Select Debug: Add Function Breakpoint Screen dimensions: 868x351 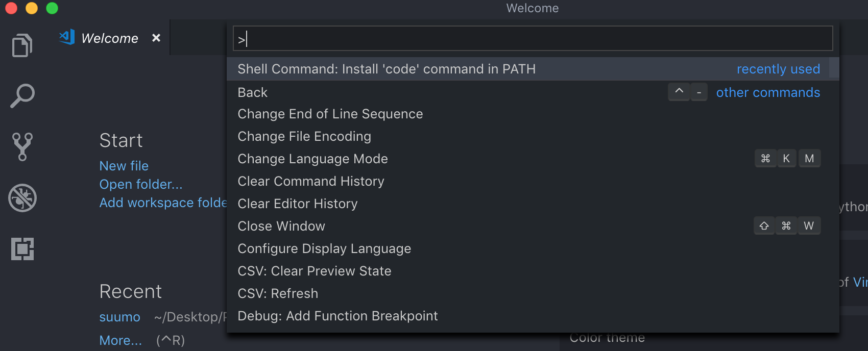coord(337,316)
